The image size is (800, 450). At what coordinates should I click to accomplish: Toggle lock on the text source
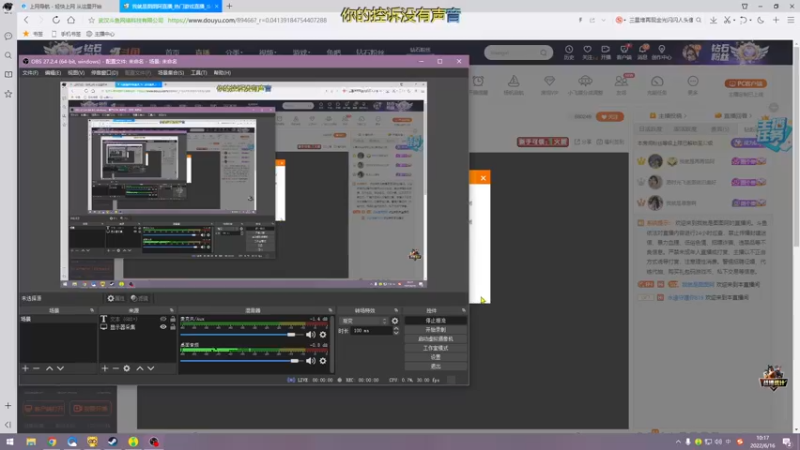click(173, 319)
